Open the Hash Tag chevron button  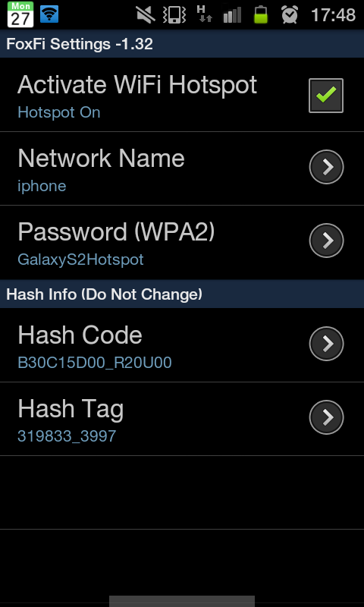(326, 417)
